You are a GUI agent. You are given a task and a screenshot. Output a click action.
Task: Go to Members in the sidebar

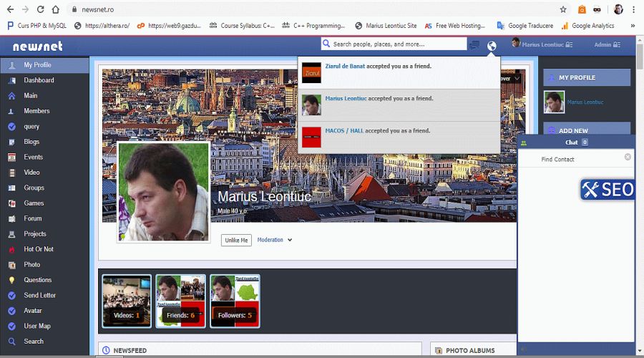(x=36, y=111)
